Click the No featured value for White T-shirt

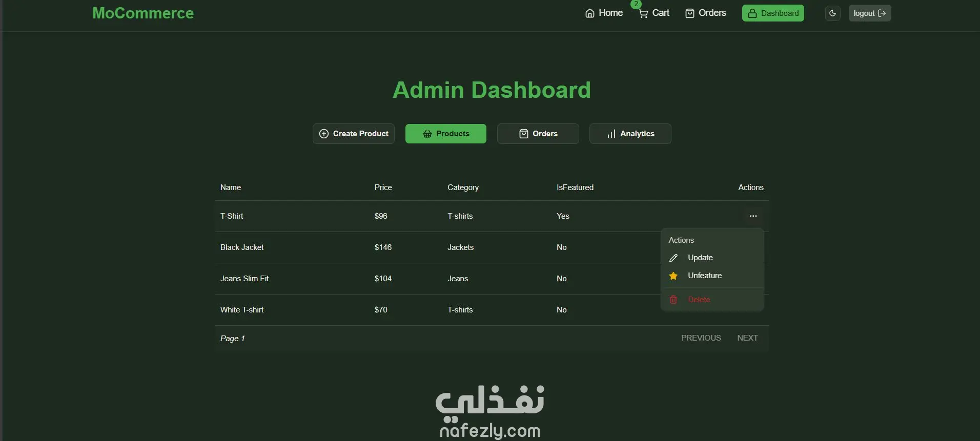[x=562, y=310]
